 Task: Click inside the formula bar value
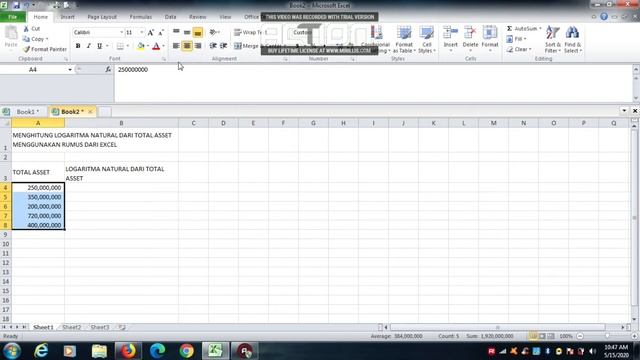pos(133,70)
